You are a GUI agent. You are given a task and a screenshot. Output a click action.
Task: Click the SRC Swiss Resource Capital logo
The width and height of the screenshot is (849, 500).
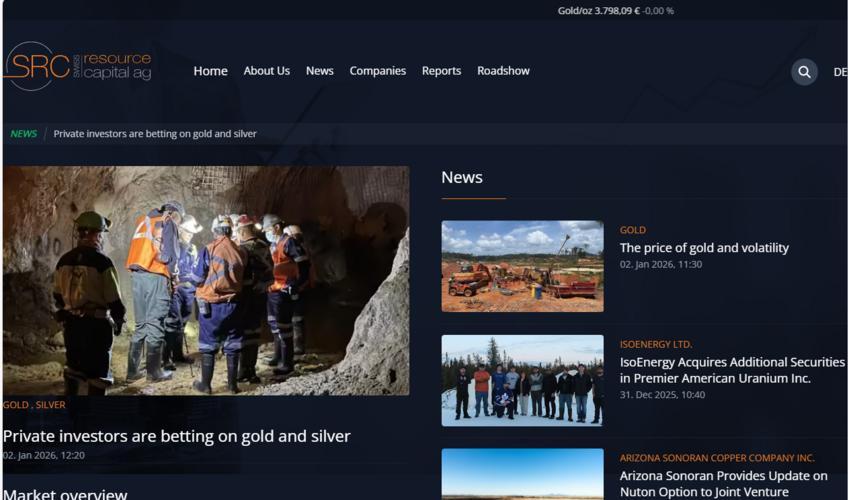click(x=77, y=66)
